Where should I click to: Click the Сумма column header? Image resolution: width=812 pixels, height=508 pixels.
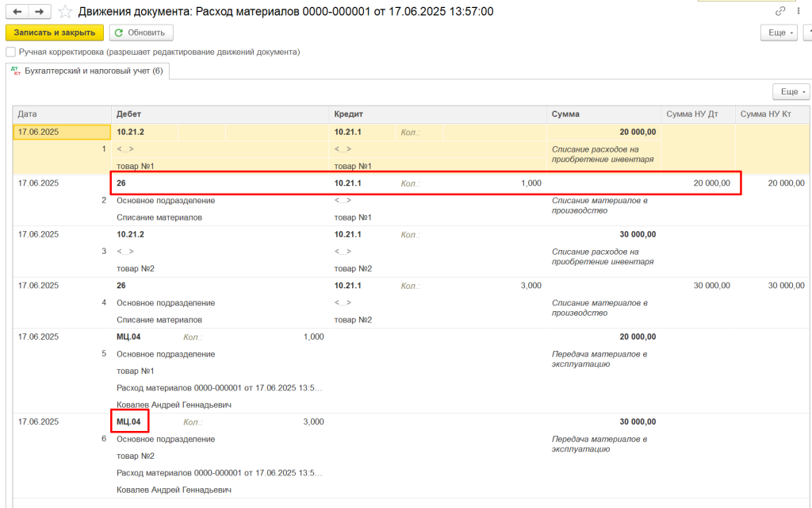pos(603,114)
